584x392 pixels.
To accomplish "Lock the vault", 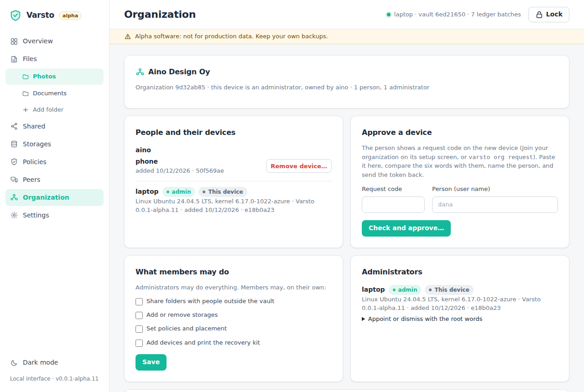I will pyautogui.click(x=549, y=15).
